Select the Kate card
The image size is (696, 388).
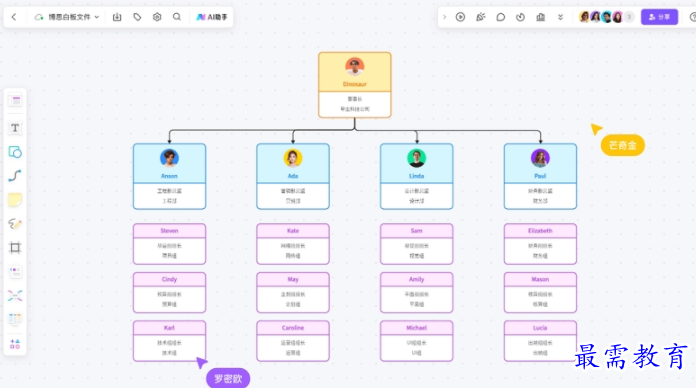coord(293,244)
